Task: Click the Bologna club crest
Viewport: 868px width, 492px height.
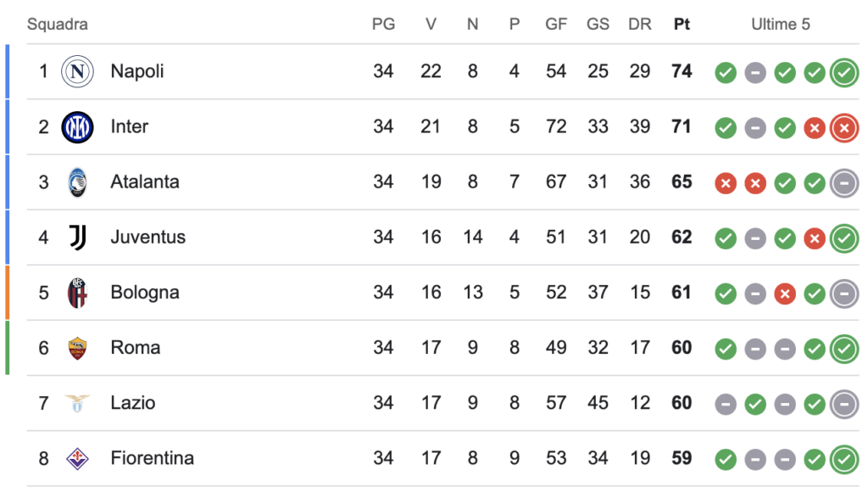Action: tap(77, 293)
